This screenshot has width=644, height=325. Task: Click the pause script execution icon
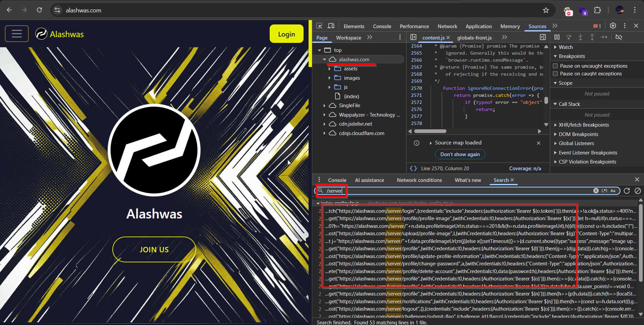[557, 37]
